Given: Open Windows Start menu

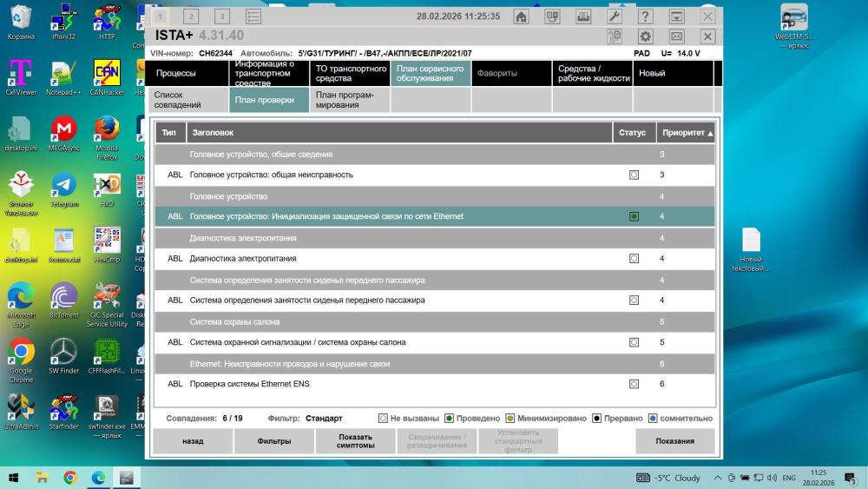Looking at the screenshot, I should pyautogui.click(x=13, y=478).
